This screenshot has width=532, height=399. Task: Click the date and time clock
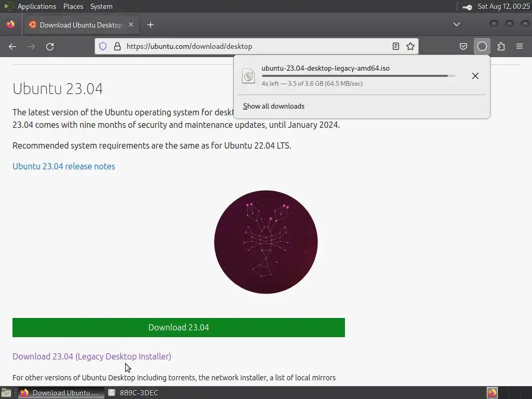[x=503, y=6]
